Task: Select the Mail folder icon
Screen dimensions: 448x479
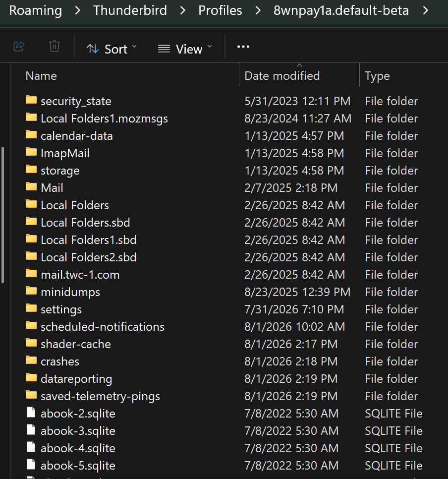Action: click(31, 186)
